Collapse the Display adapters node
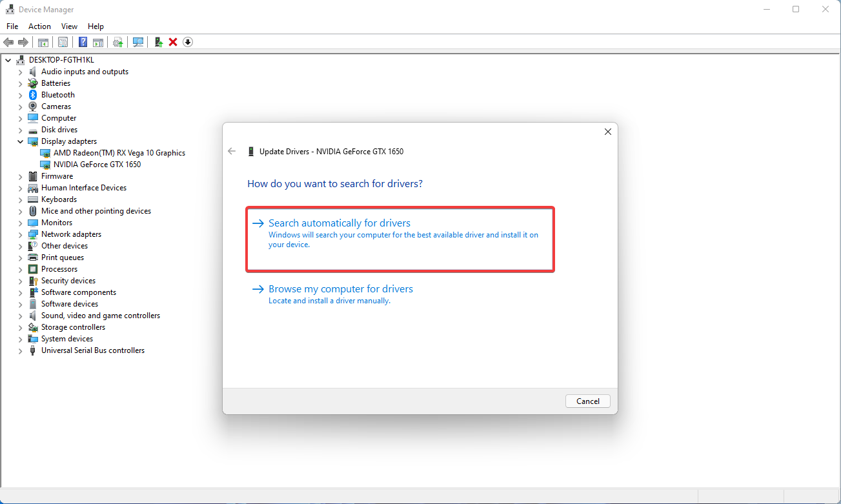Viewport: 841px width, 504px height. [x=20, y=141]
